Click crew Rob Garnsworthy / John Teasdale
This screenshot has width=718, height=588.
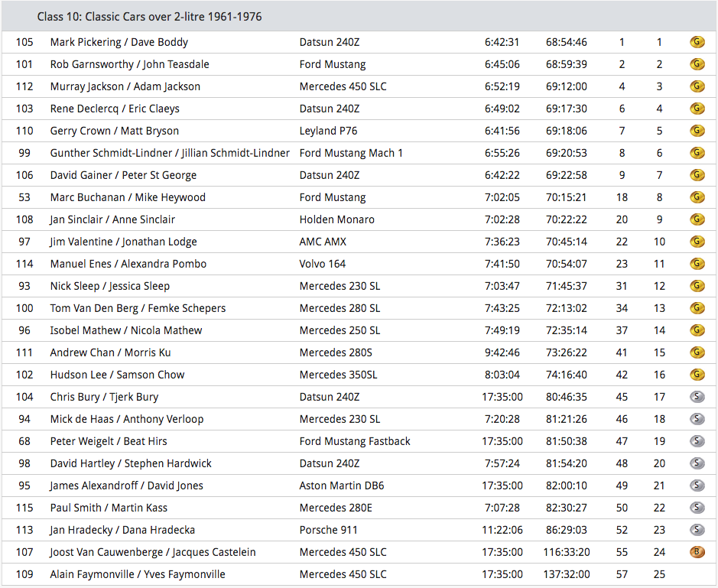click(129, 64)
